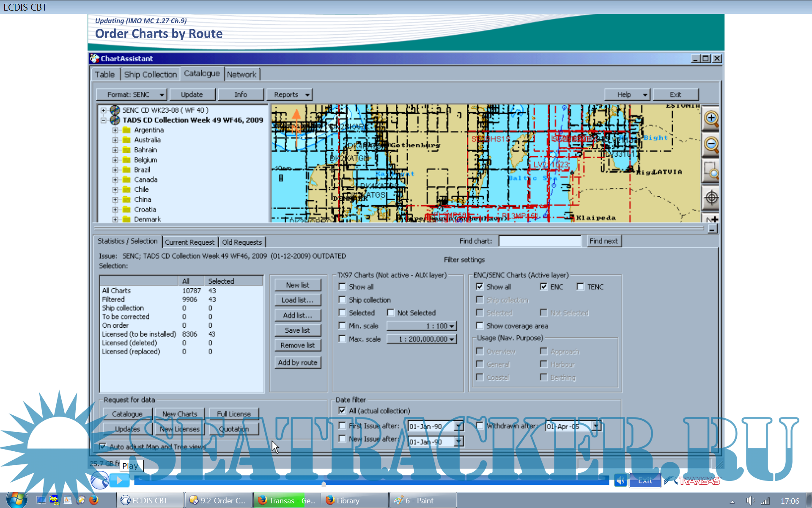Screen dimensions: 812x508
Task: Open the Format: SENC dropdown
Action: click(x=132, y=94)
